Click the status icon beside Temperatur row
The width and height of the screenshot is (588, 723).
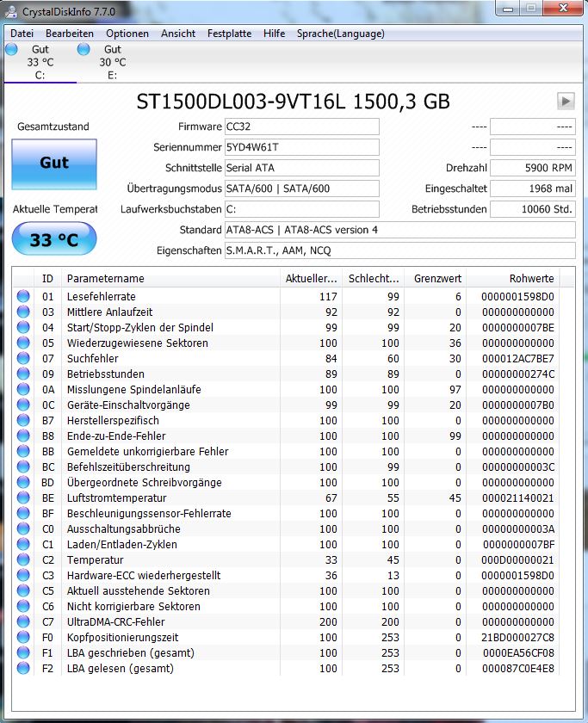22,560
